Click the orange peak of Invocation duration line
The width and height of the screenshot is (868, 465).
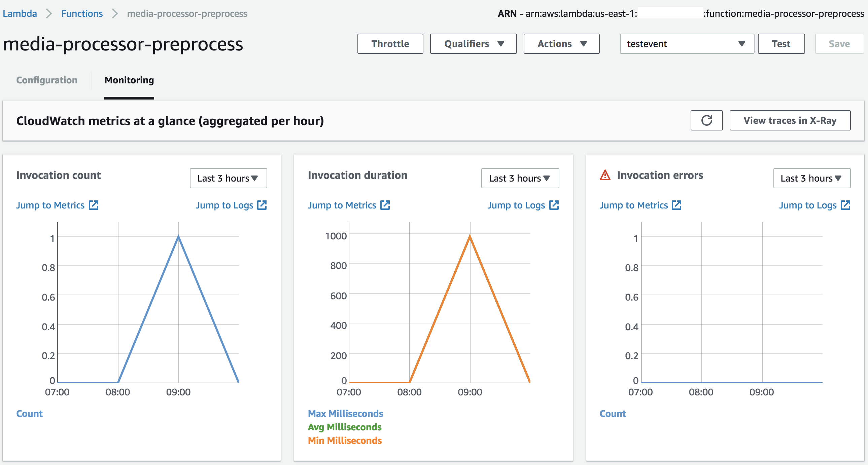pyautogui.click(x=470, y=236)
